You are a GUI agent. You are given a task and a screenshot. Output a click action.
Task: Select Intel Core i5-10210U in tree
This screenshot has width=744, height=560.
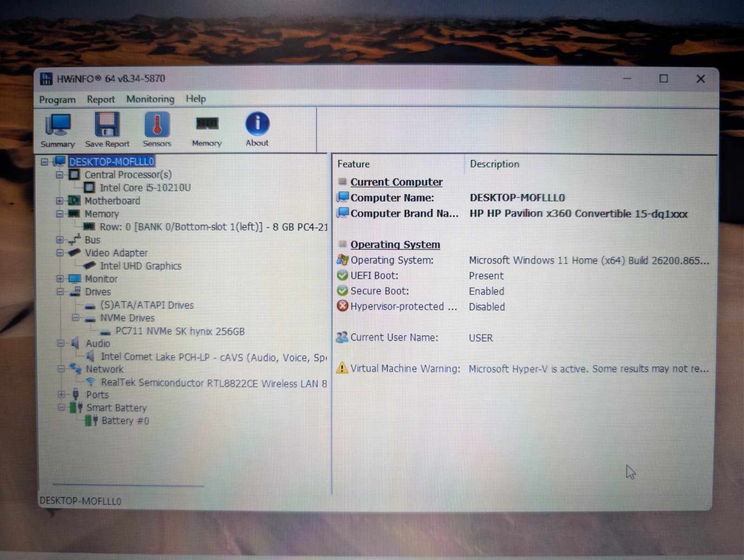coord(145,187)
